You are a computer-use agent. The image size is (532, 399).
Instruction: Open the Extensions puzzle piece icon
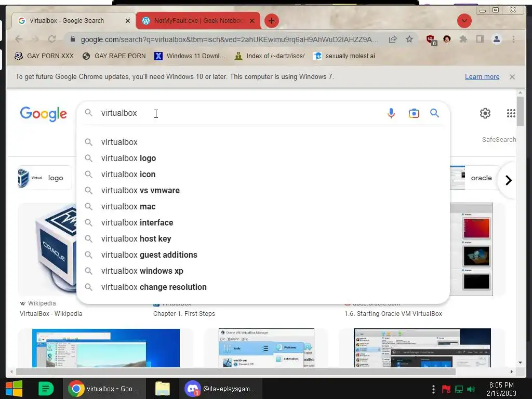point(463,39)
